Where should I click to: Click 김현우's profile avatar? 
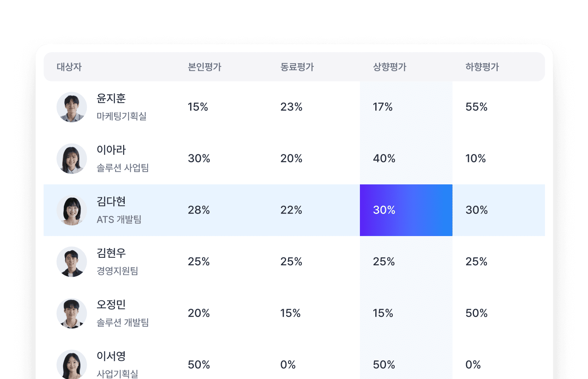(x=72, y=262)
